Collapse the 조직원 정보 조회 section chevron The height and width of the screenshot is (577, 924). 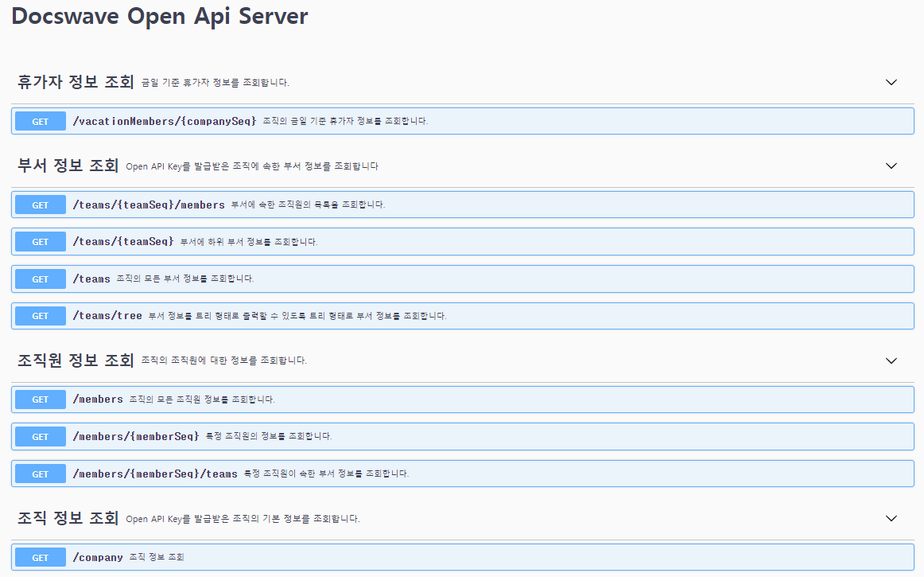pyautogui.click(x=891, y=361)
